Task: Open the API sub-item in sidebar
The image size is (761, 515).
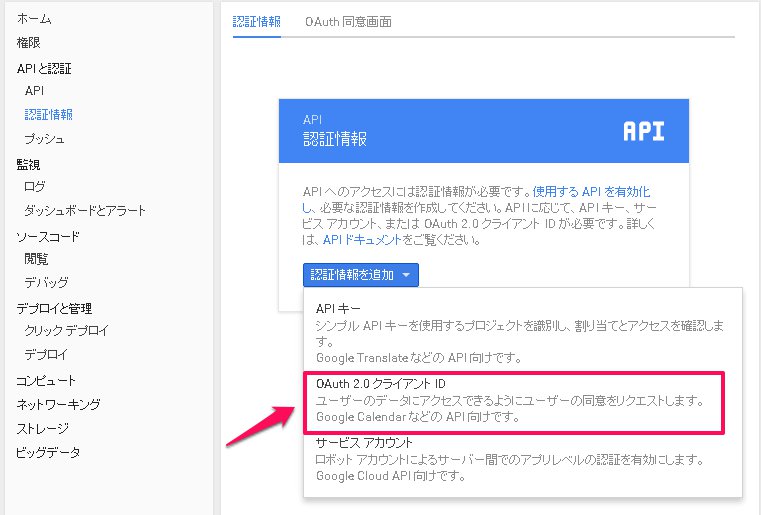Action: point(34,91)
